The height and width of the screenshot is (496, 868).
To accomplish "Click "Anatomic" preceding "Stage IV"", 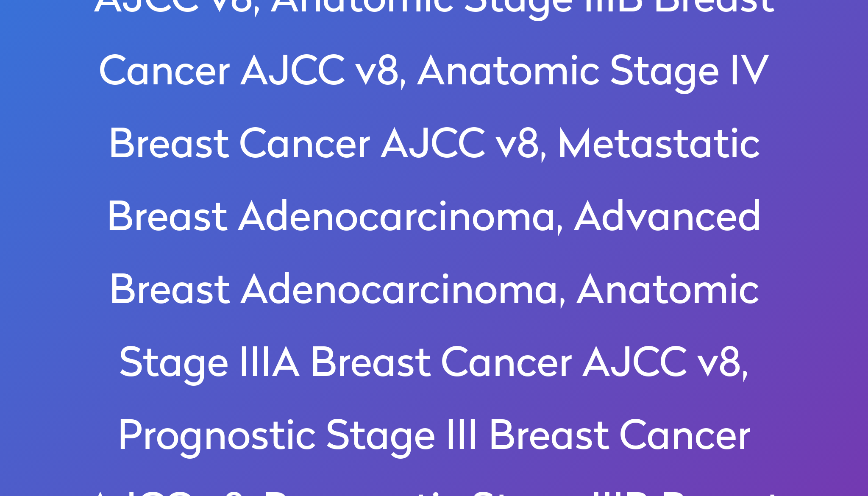I will point(508,71).
